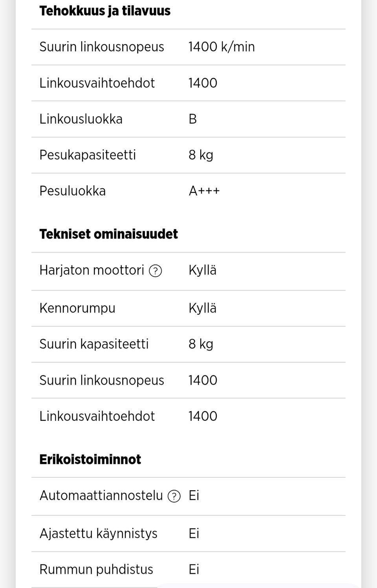This screenshot has height=588, width=377.
Task: Click the Pesuluokka A+++ value
Action: pyautogui.click(x=205, y=191)
